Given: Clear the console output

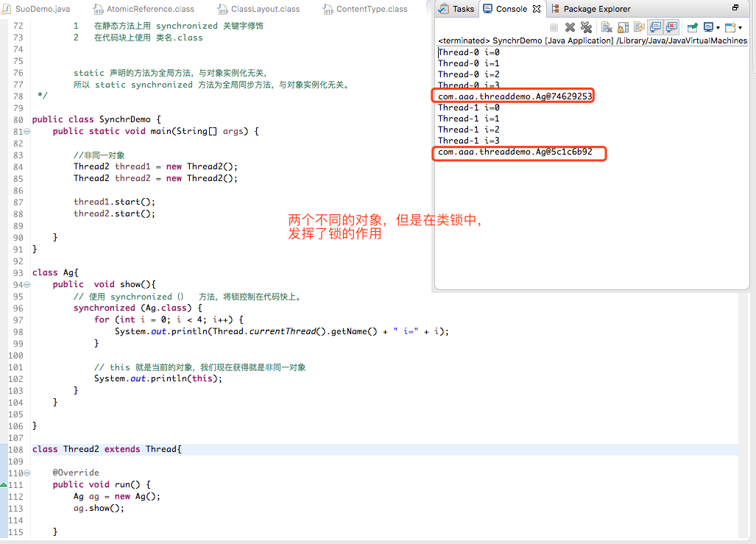Looking at the screenshot, I should tap(607, 27).
